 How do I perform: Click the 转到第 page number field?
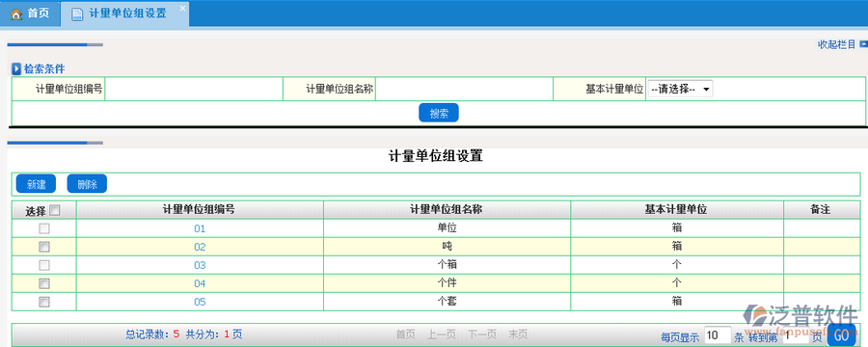(x=796, y=335)
